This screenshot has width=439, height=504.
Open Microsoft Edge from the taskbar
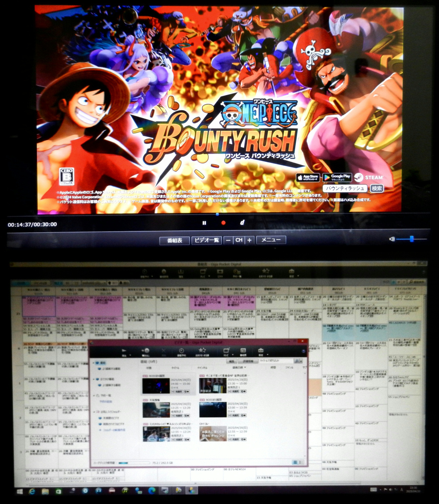click(152, 490)
